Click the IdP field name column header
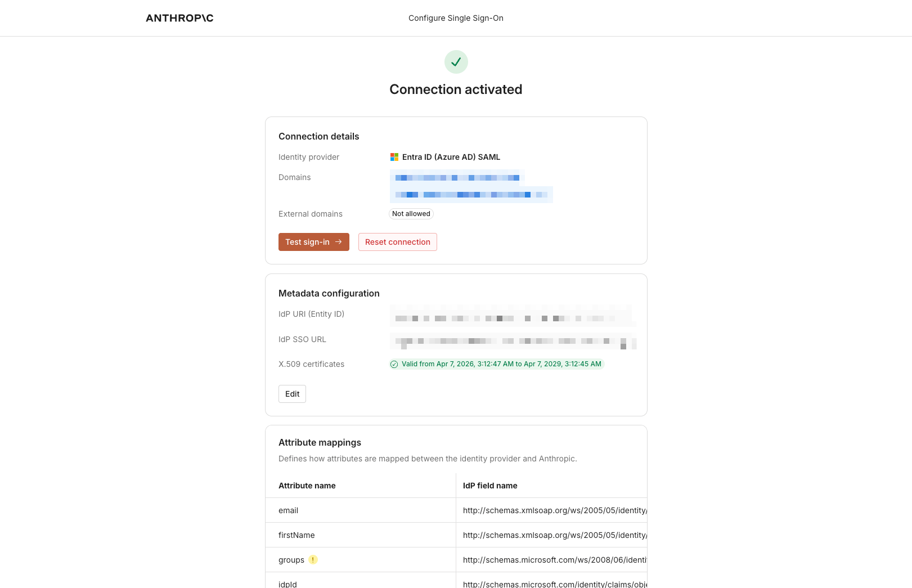Viewport: 912px width, 588px height. [490, 486]
